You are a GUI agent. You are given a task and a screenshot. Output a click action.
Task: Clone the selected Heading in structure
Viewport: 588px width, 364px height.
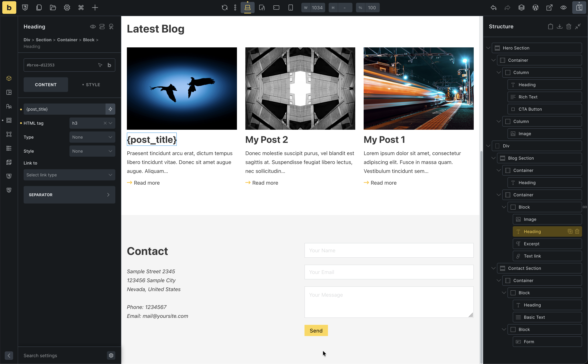pyautogui.click(x=570, y=232)
